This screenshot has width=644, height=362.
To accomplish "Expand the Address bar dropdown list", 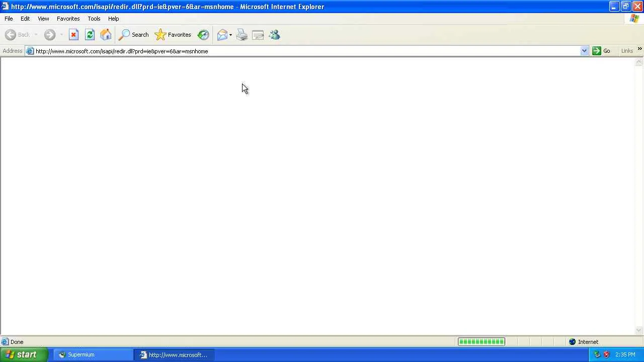I will coord(584,51).
